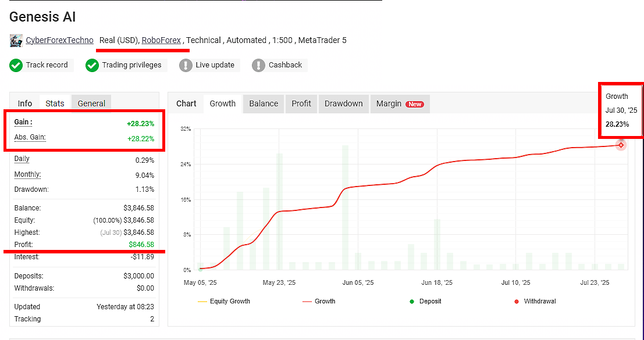Select the Balance chart tab
Screen dimensions: 644x340
[264, 104]
